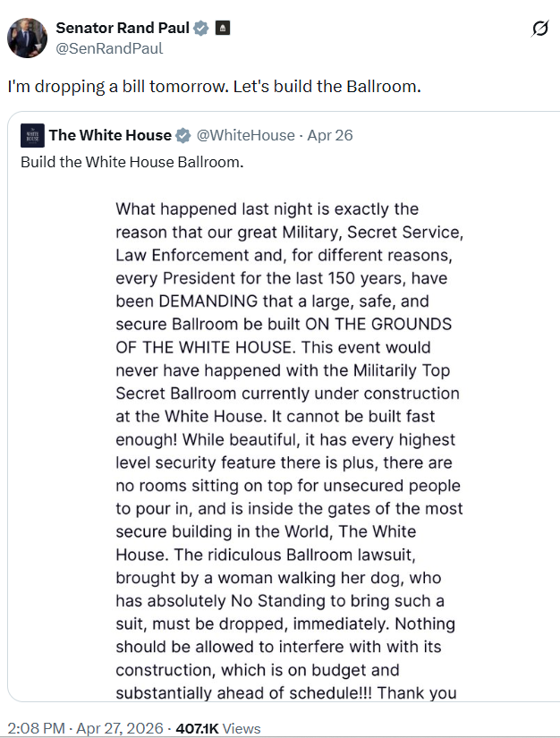Visit the @WhiteHouse handle link

pos(245,136)
